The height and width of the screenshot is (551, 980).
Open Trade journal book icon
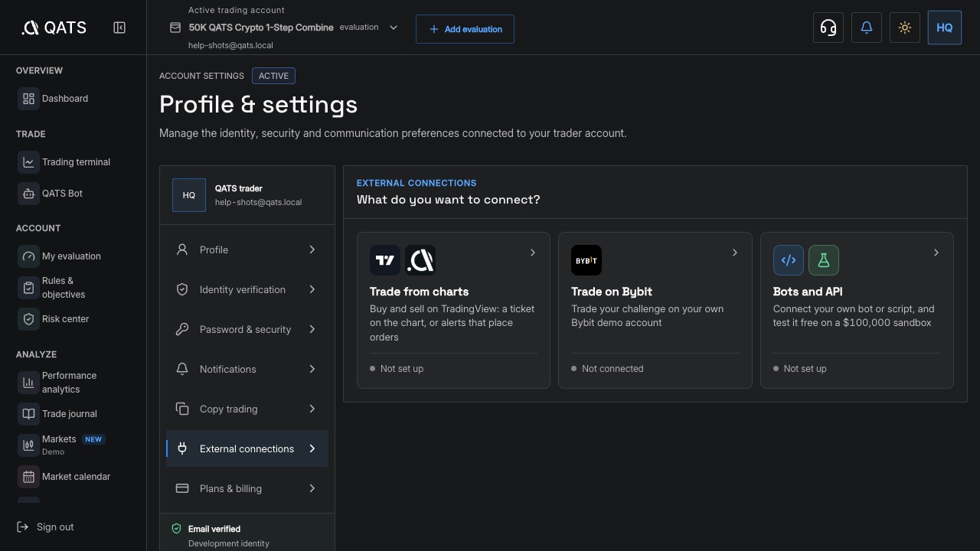point(28,414)
